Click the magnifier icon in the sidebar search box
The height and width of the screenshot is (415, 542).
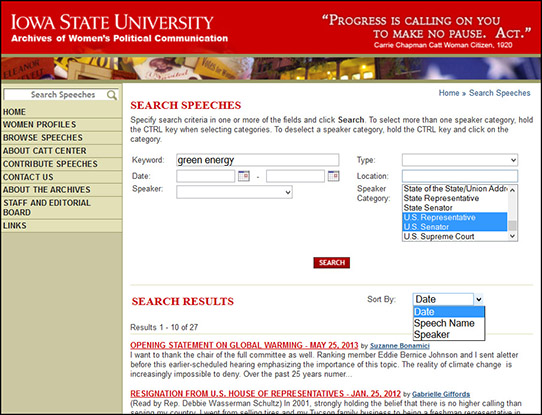112,95
